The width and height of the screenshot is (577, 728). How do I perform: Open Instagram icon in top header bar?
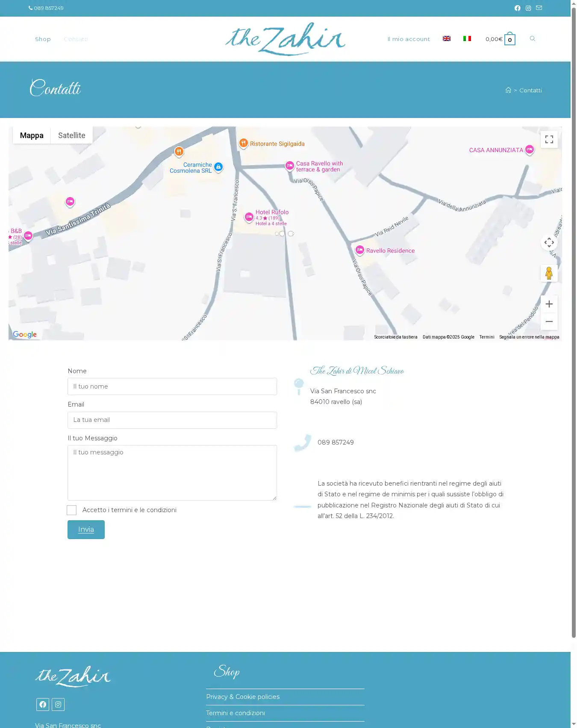point(528,8)
